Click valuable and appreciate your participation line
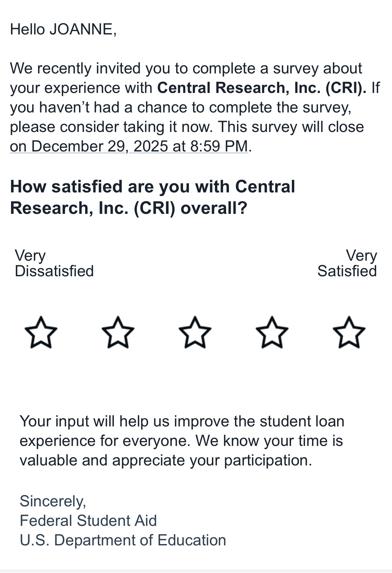Viewport: 392px width, 573px height. click(x=166, y=460)
